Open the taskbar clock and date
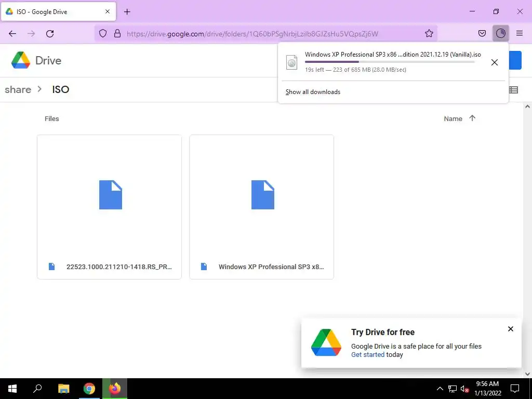Image resolution: width=532 pixels, height=399 pixels. coord(487,389)
